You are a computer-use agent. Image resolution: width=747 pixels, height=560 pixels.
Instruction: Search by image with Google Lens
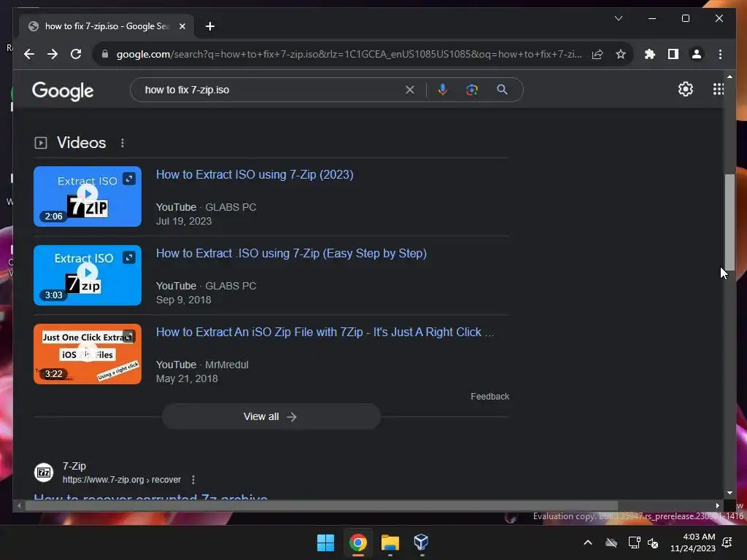tap(472, 90)
